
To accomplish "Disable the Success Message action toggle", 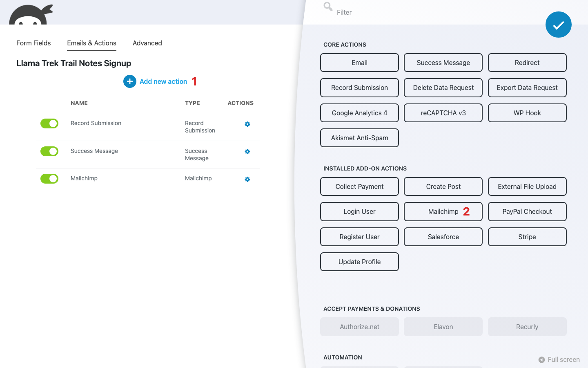I will (x=49, y=151).
